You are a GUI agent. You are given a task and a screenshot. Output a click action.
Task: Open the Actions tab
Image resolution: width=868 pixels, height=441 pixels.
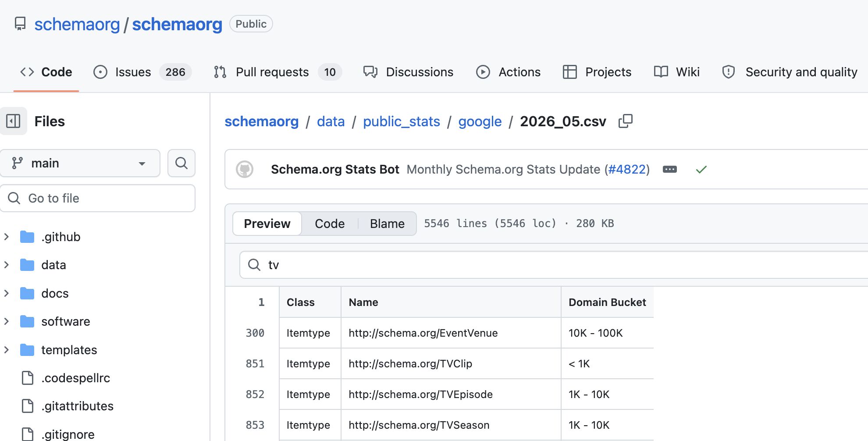pos(509,72)
